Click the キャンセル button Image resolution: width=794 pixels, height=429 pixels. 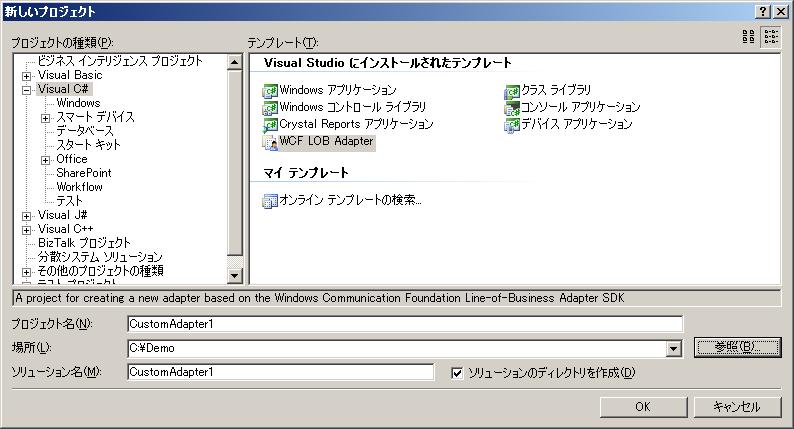click(x=737, y=407)
